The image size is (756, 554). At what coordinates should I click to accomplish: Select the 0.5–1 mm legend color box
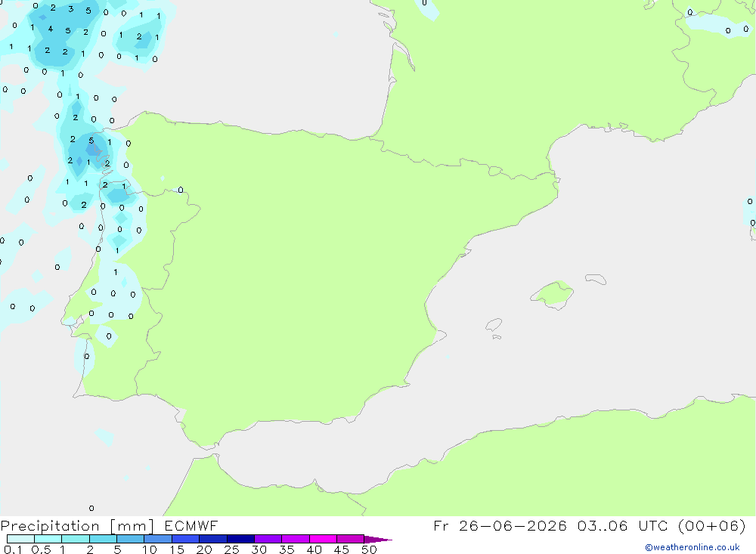tap(48, 539)
